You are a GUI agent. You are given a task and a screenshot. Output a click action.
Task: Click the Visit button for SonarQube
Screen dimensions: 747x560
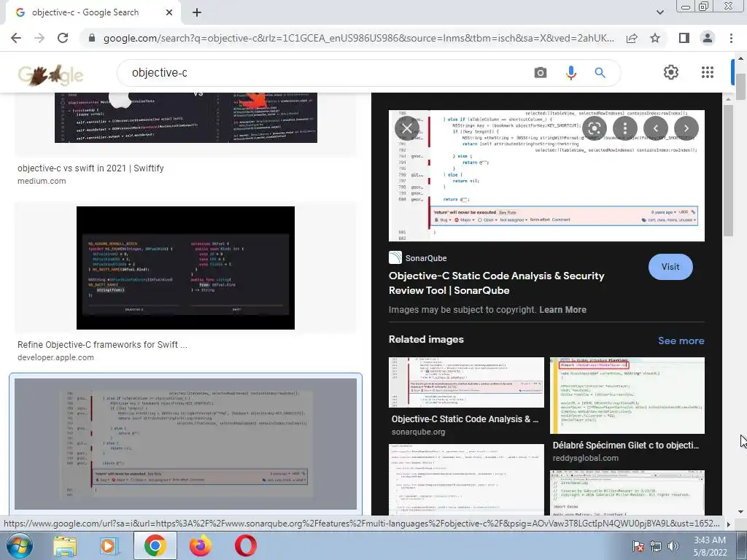pos(670,267)
